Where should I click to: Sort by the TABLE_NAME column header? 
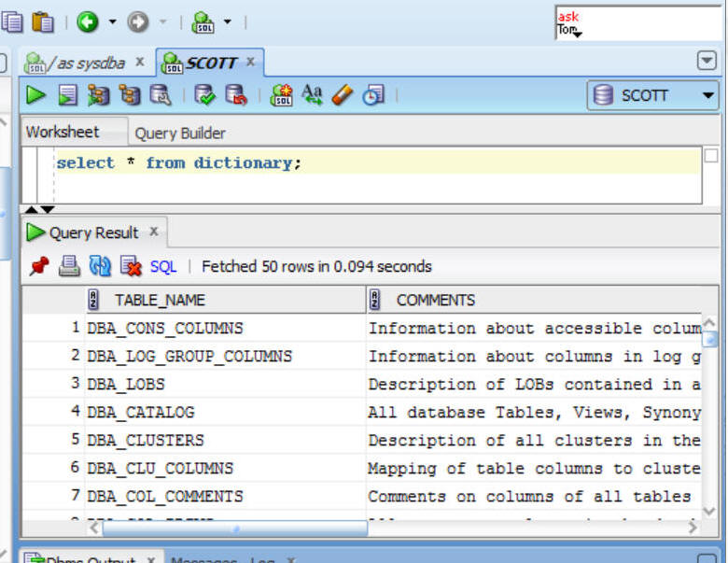point(159,300)
